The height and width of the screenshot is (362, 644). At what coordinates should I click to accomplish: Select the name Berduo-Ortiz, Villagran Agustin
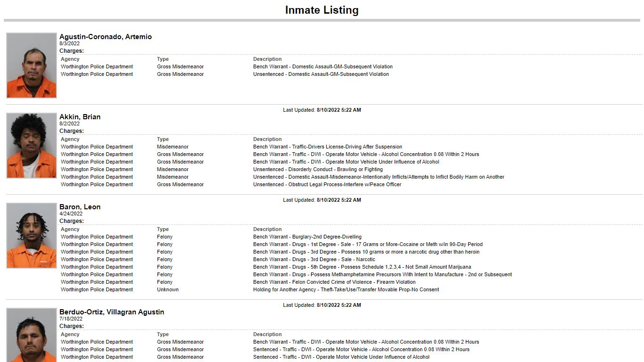coord(112,312)
